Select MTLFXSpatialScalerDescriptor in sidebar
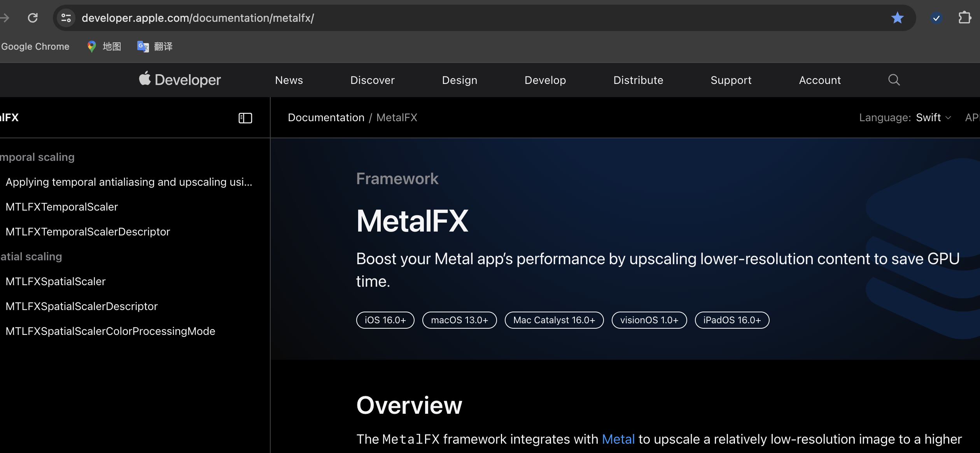Screen dimensions: 980x453 coord(82,306)
